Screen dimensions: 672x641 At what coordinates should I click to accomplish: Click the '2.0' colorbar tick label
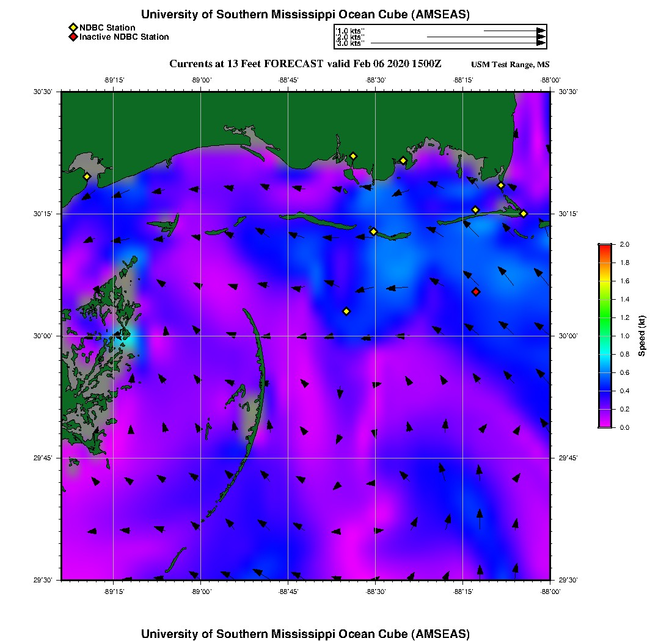pyautogui.click(x=624, y=245)
